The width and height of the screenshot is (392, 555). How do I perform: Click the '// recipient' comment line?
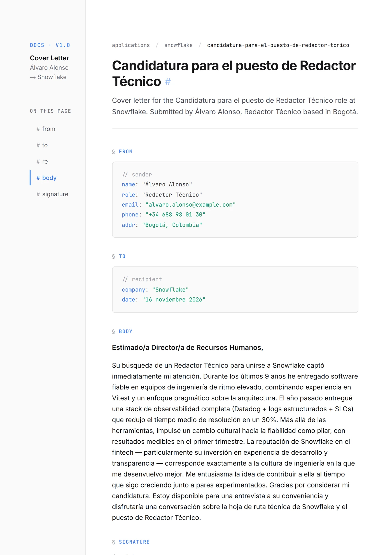coord(142,279)
